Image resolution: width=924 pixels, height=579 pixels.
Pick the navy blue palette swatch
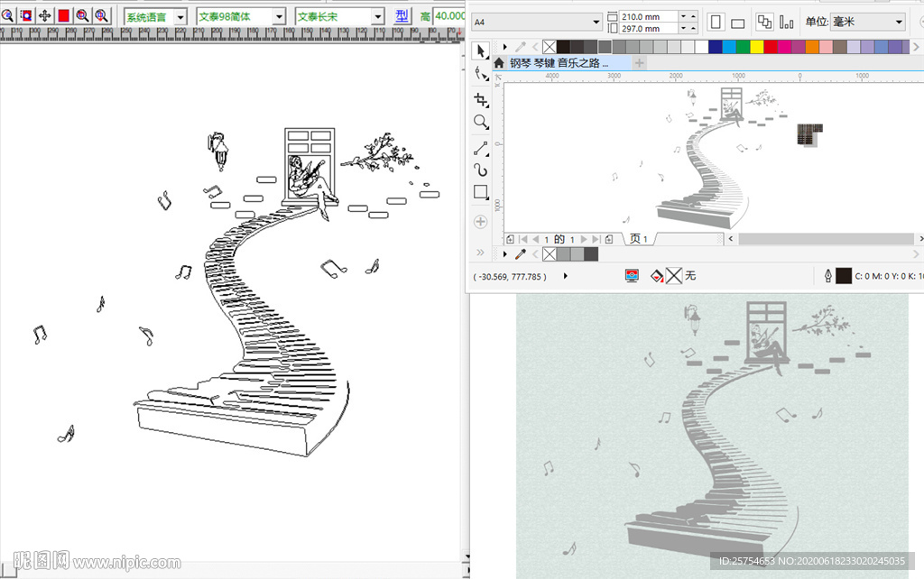716,47
